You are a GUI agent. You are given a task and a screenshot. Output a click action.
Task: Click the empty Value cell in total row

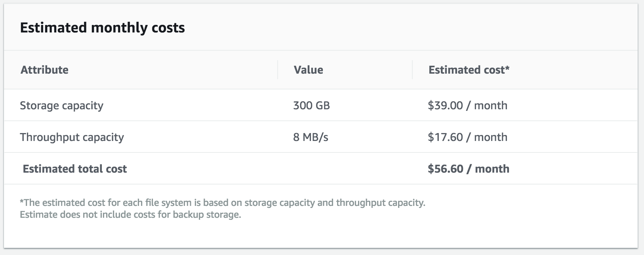click(345, 169)
